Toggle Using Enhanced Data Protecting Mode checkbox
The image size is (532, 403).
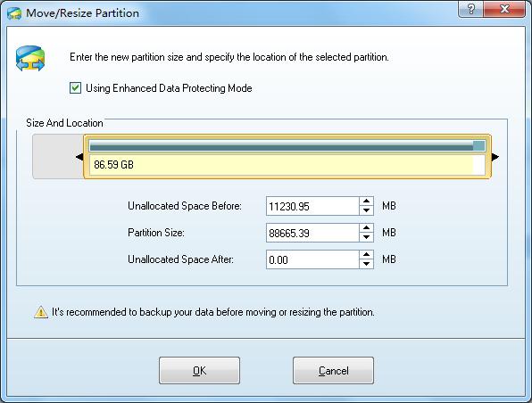coord(75,88)
